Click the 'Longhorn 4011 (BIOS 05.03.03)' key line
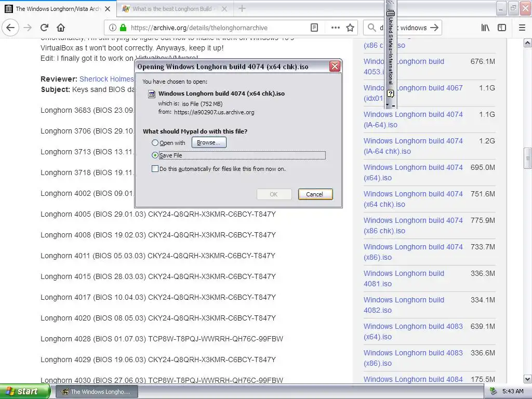This screenshot has width=532, height=399. tap(158, 256)
